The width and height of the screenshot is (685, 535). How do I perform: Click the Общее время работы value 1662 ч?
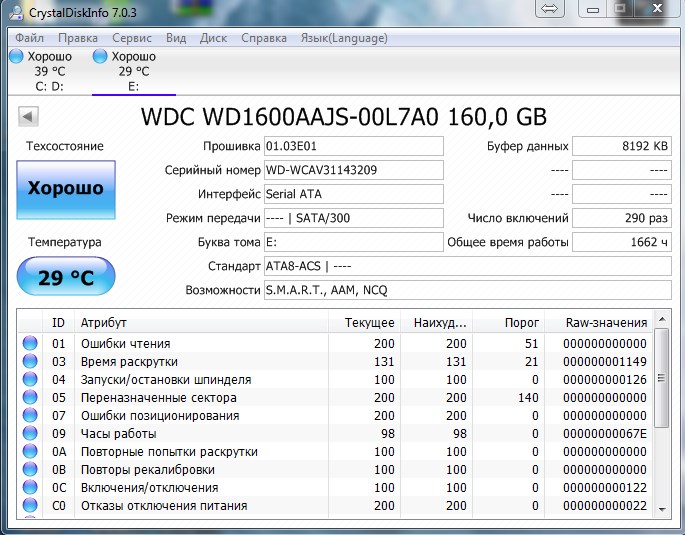tap(622, 242)
